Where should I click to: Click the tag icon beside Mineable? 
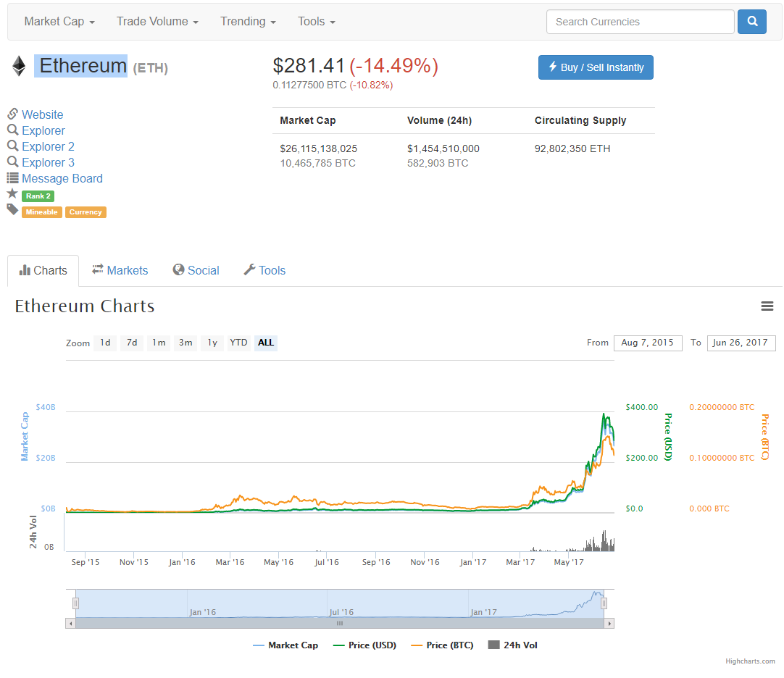click(x=12, y=209)
